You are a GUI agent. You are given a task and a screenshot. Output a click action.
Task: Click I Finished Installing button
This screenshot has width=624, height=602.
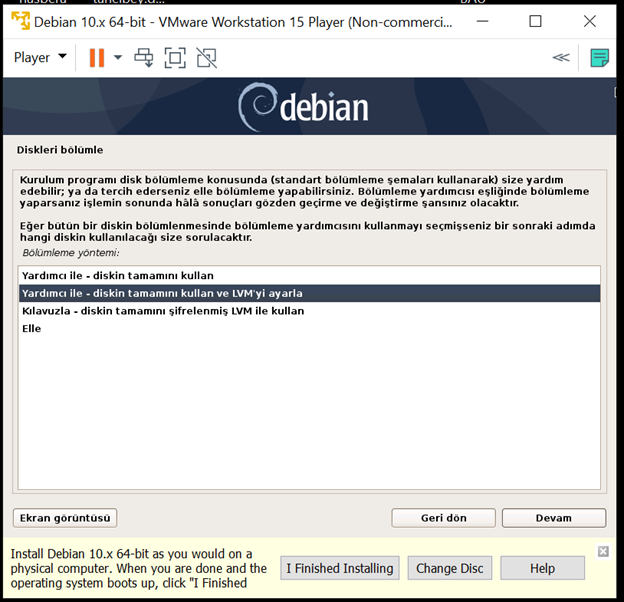point(340,568)
